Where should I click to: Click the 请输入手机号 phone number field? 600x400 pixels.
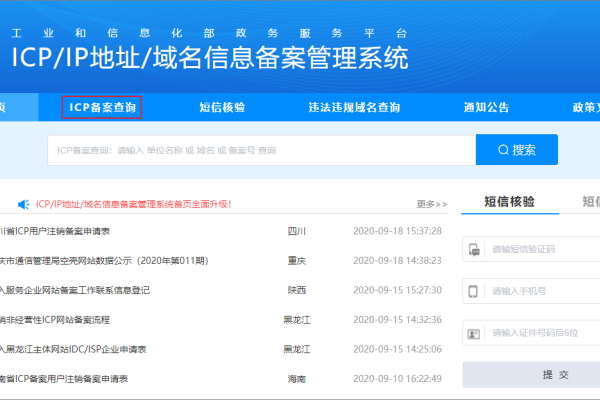pyautogui.click(x=532, y=291)
